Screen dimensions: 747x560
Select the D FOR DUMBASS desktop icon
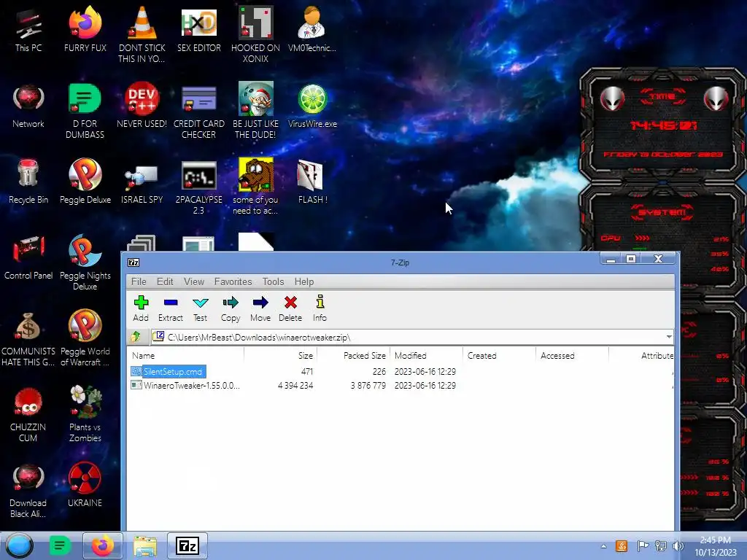(85, 111)
